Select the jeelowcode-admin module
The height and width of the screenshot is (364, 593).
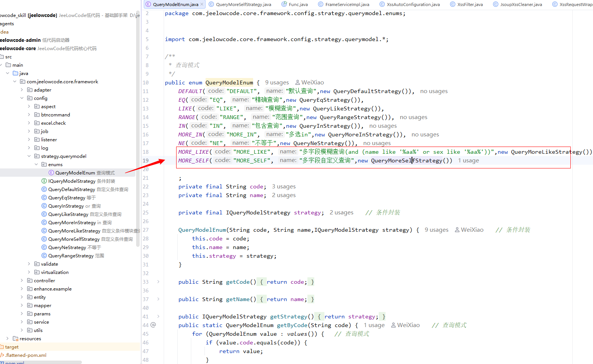coord(20,40)
